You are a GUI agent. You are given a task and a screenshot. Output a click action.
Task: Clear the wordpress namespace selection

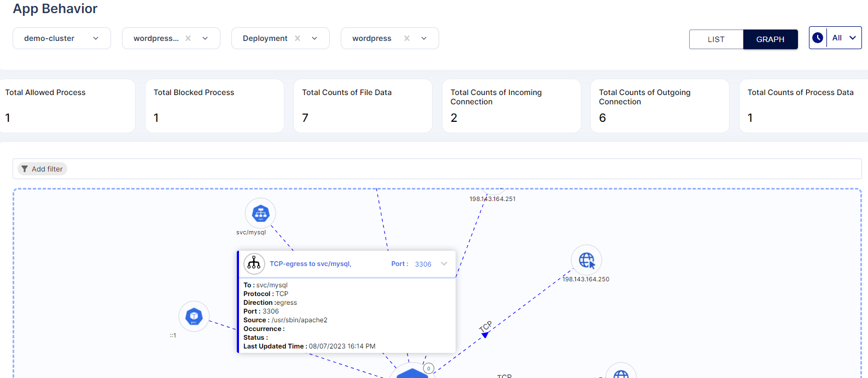click(x=188, y=38)
